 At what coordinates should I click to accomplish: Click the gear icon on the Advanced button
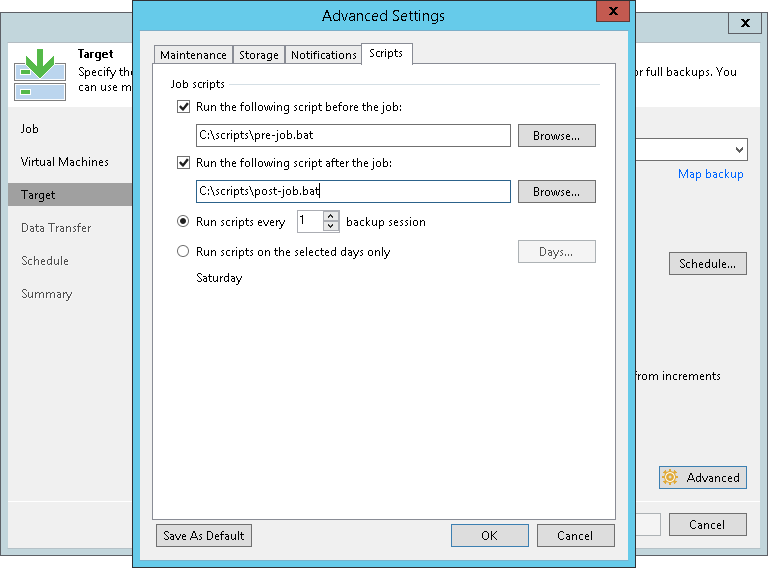point(670,477)
